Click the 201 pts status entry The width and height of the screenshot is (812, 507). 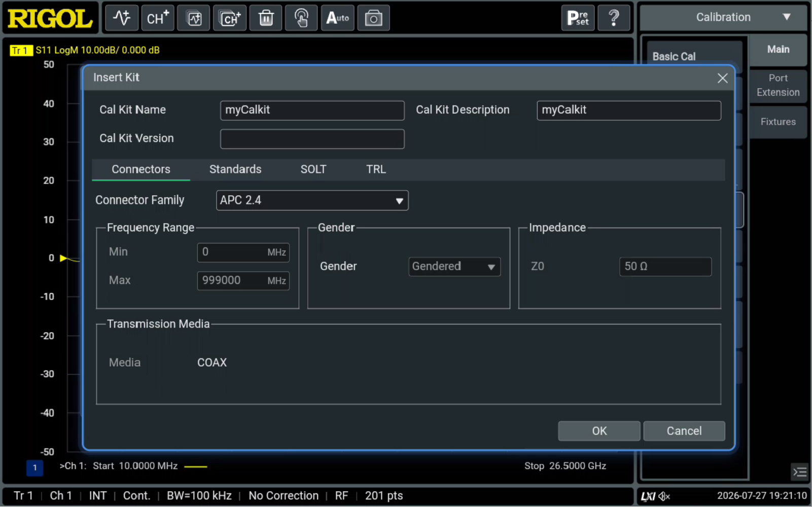(384, 496)
